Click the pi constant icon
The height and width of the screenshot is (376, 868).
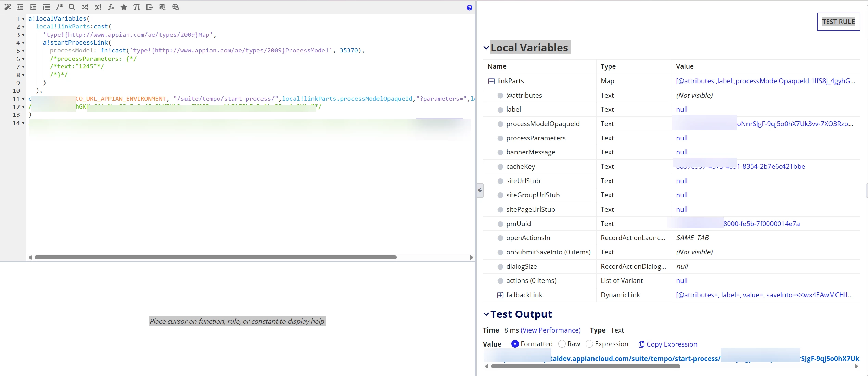(137, 7)
